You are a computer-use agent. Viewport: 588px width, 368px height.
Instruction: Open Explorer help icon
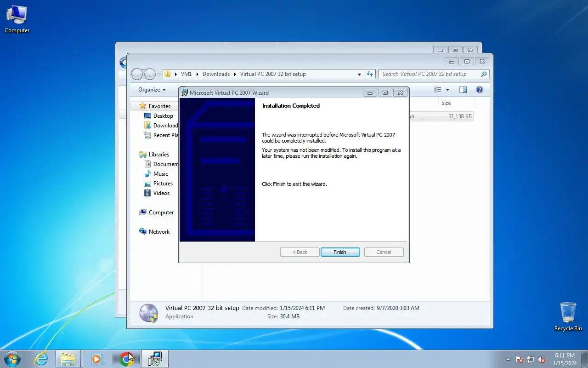coord(479,90)
